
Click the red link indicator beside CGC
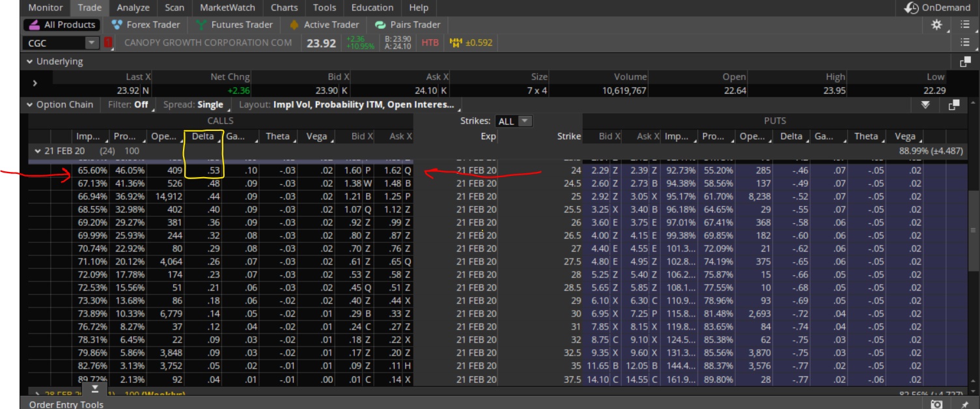[x=109, y=43]
